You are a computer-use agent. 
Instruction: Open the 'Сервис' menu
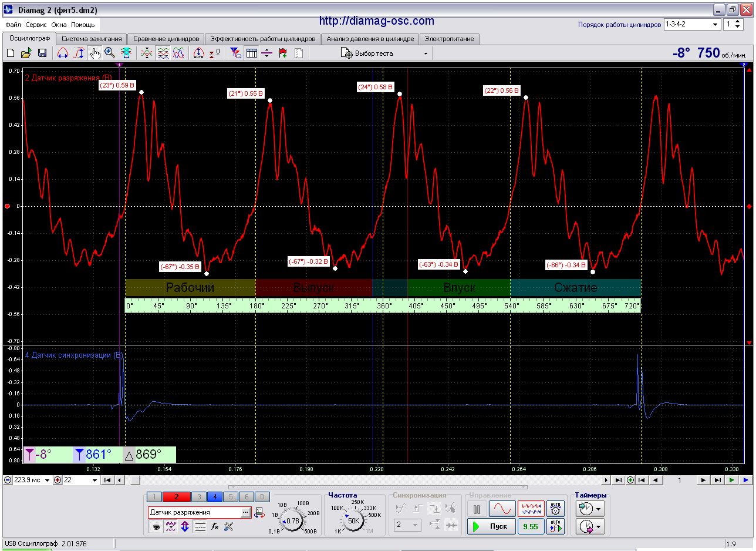[36, 25]
